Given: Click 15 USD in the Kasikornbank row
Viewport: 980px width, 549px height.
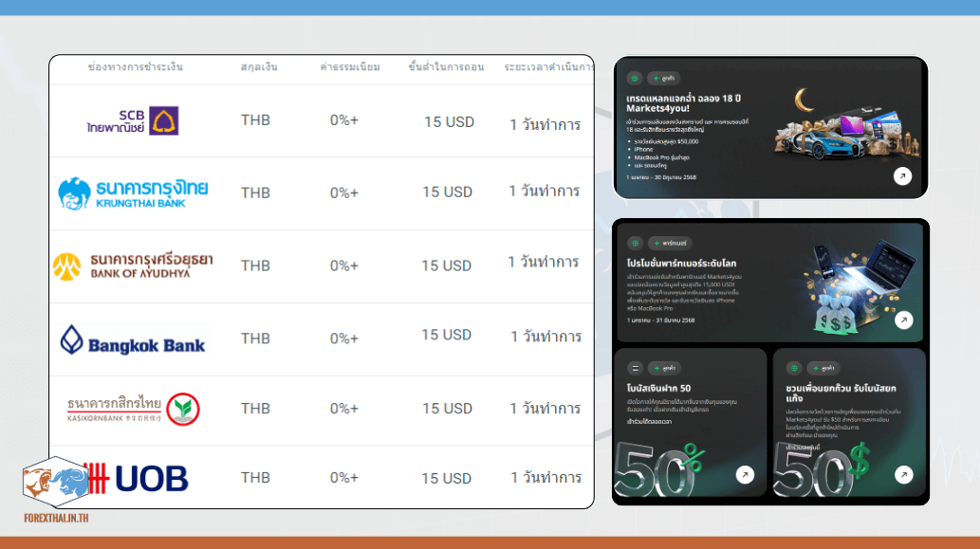Looking at the screenshot, I should [447, 409].
